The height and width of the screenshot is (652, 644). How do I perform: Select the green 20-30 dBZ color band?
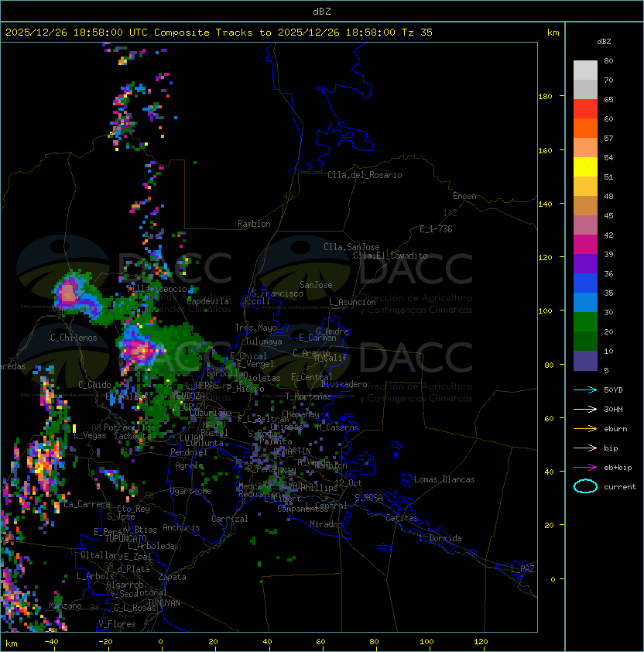(x=585, y=322)
